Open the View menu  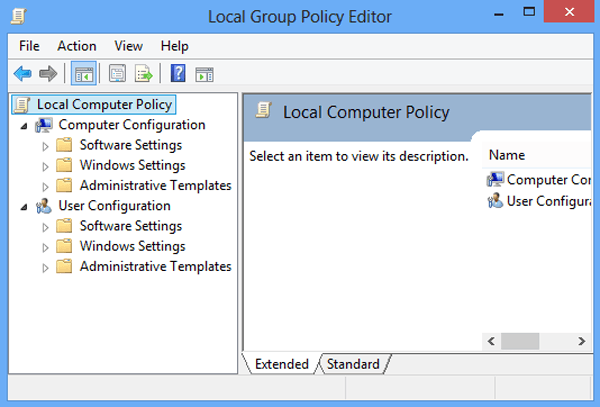click(128, 46)
